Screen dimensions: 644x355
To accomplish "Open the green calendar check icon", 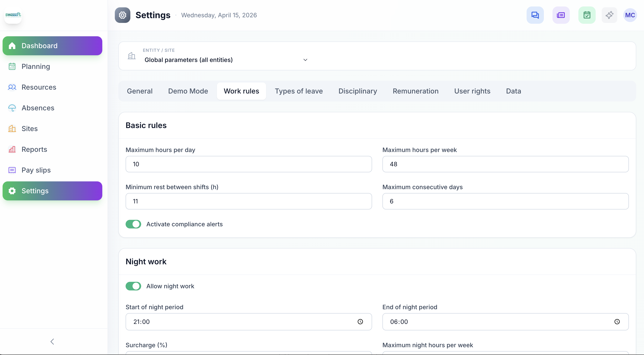I will 587,15.
